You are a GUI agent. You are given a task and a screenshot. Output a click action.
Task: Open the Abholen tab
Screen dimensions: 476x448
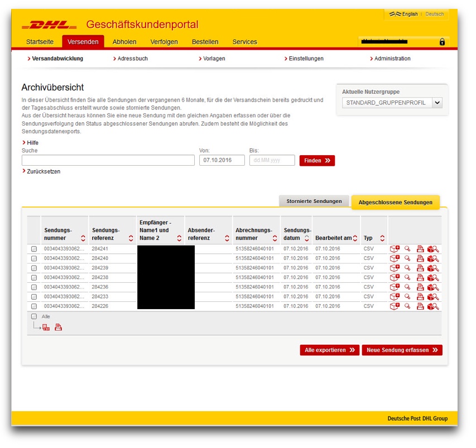124,42
